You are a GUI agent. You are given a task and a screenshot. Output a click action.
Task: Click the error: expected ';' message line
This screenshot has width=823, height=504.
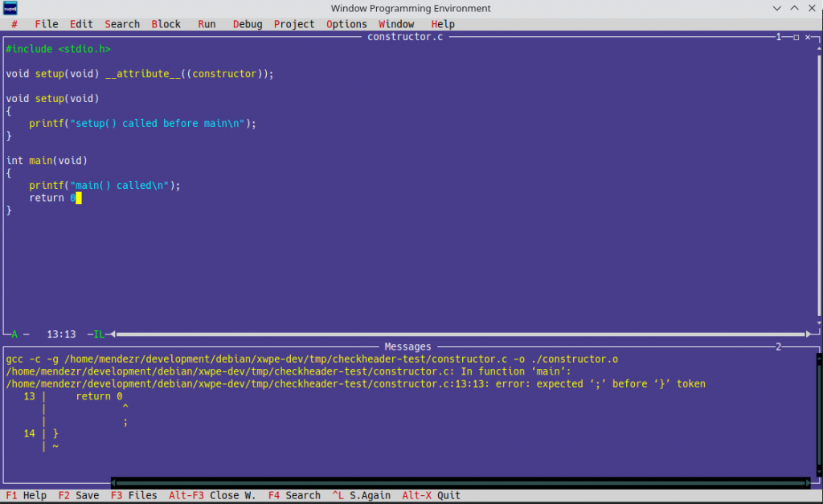coord(355,383)
